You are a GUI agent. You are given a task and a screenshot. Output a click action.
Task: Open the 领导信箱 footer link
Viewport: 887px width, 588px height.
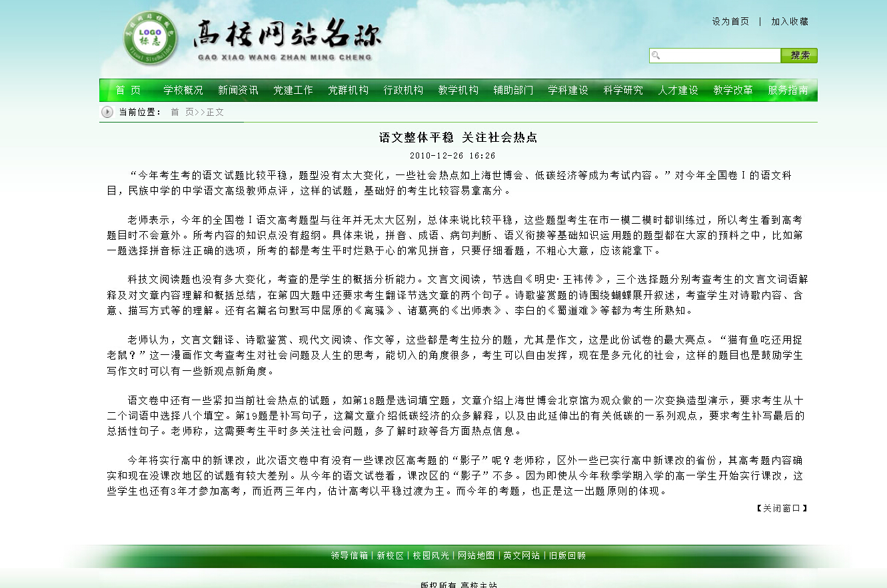349,555
